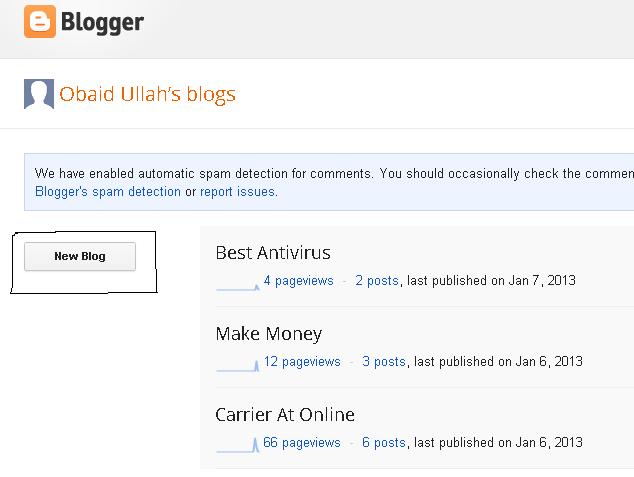This screenshot has height=477, width=634.
Task: Click the orange Blogger logo icon
Action: 40,22
